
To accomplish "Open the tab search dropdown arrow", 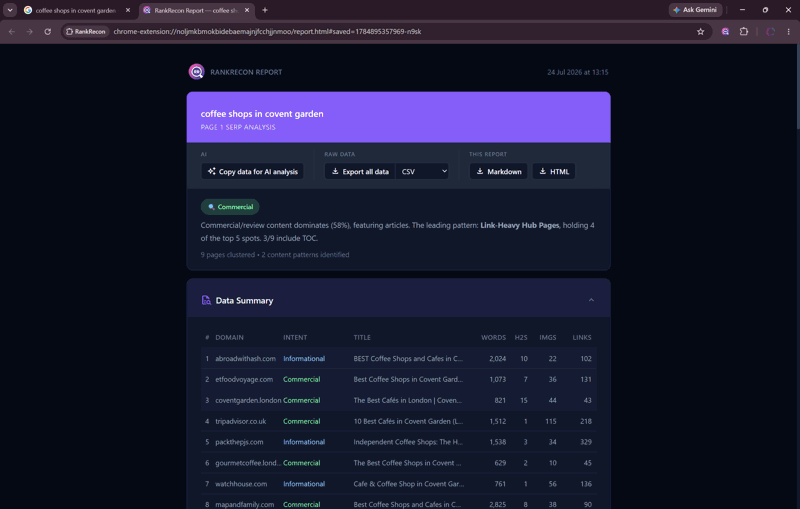I will point(10,10).
